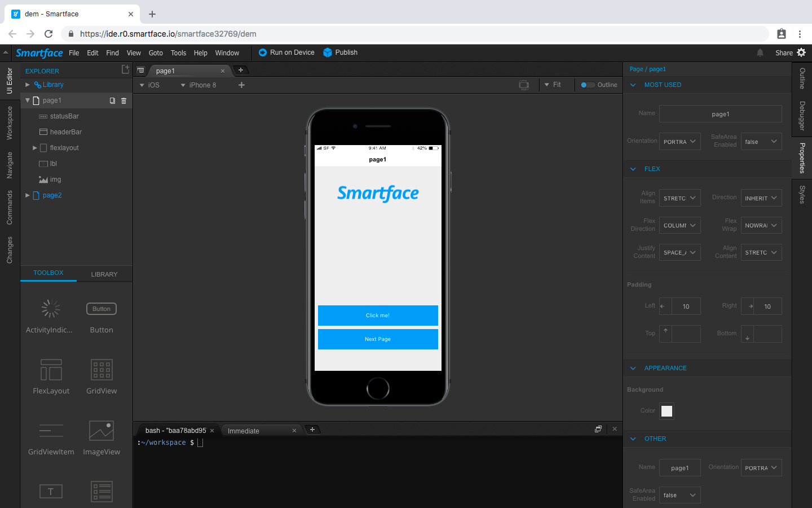
Task: Add a device with the plus icon
Action: coord(241,85)
